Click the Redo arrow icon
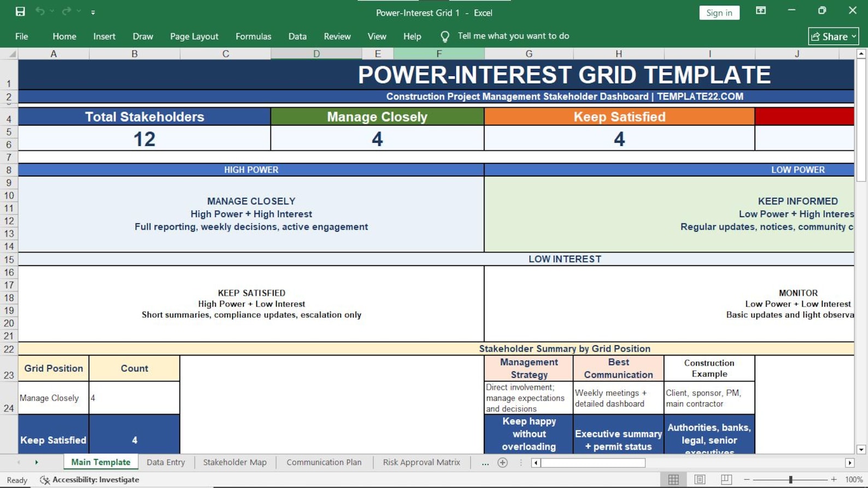 (66, 11)
